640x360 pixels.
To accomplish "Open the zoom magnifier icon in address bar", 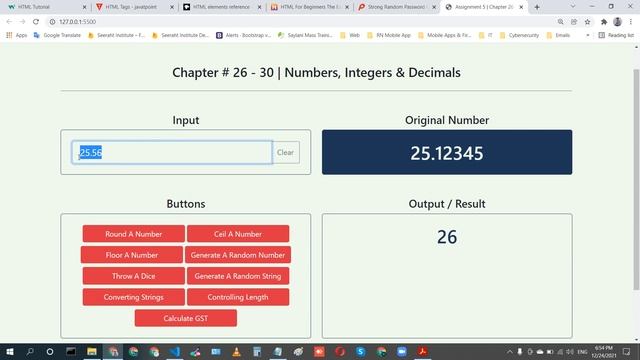I will [560, 22].
